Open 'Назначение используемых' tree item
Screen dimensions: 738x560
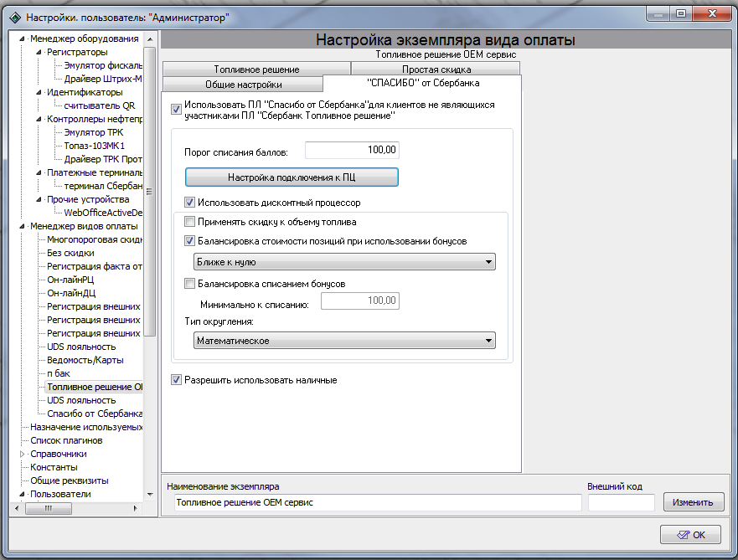[86, 428]
